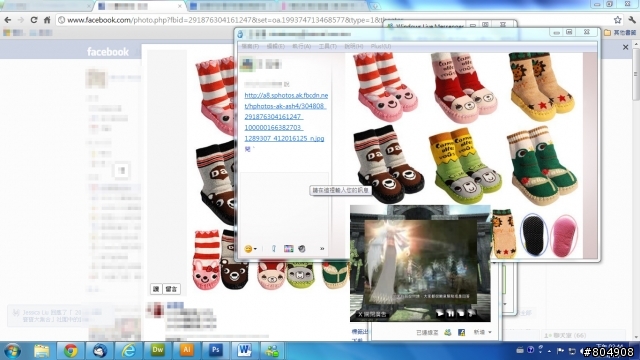Viewport: 640px width, 360px height.
Task: Open the 檔案(F) menu in chat window
Action: pyautogui.click(x=250, y=47)
